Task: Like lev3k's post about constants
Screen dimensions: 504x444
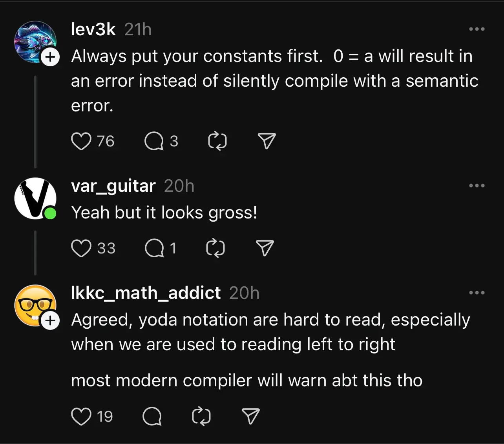Action: click(x=81, y=141)
